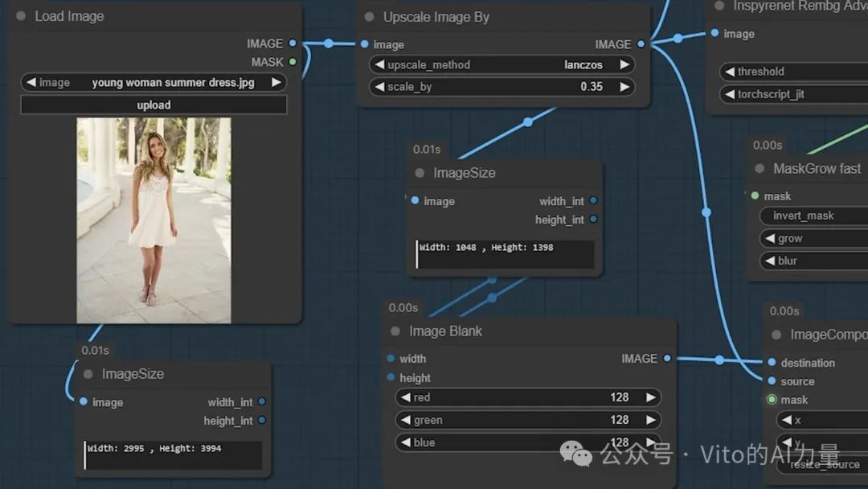
Task: Increase the green value in Image Blank
Action: (x=651, y=420)
